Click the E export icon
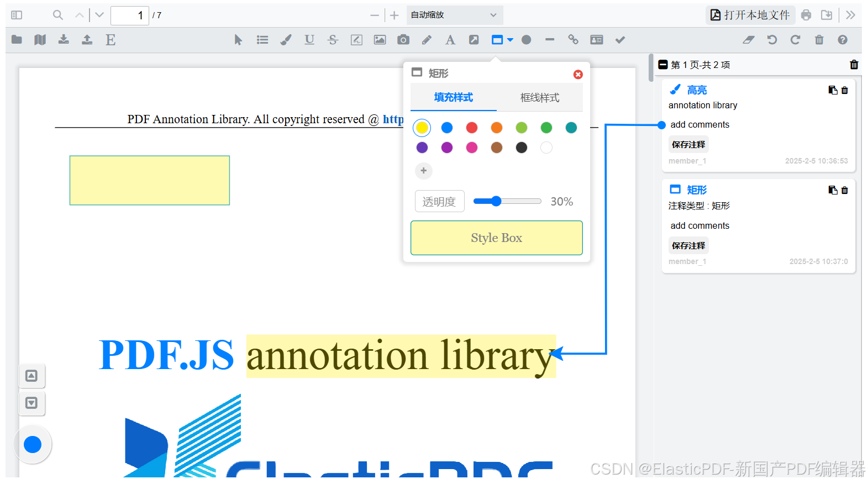The image size is (868, 484). point(111,40)
